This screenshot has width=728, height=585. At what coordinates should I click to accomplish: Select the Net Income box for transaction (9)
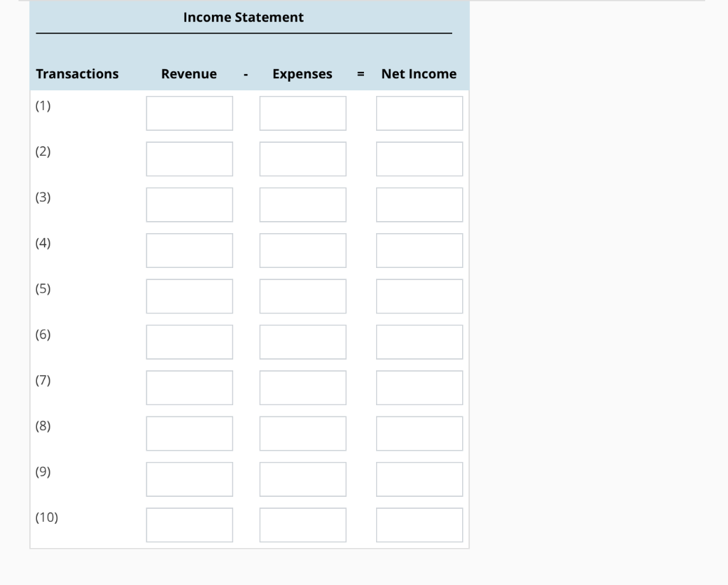click(x=419, y=479)
